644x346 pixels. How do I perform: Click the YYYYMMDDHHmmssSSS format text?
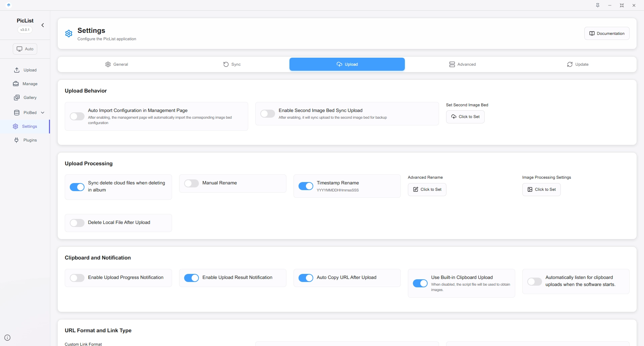[x=338, y=190]
